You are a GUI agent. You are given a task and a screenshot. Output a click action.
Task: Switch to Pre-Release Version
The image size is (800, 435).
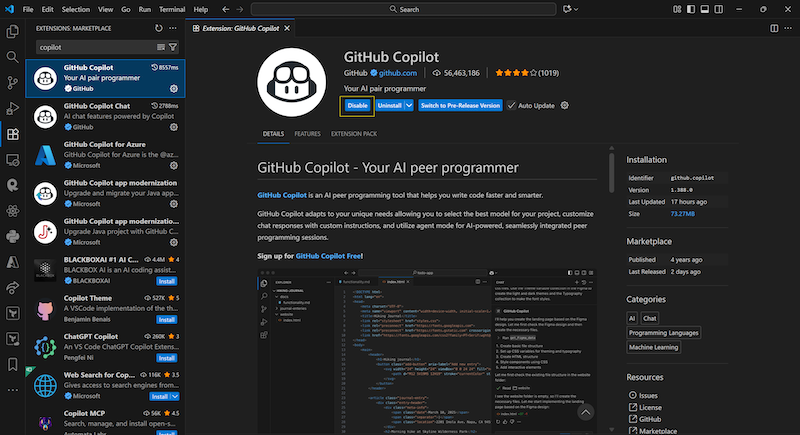(x=460, y=106)
